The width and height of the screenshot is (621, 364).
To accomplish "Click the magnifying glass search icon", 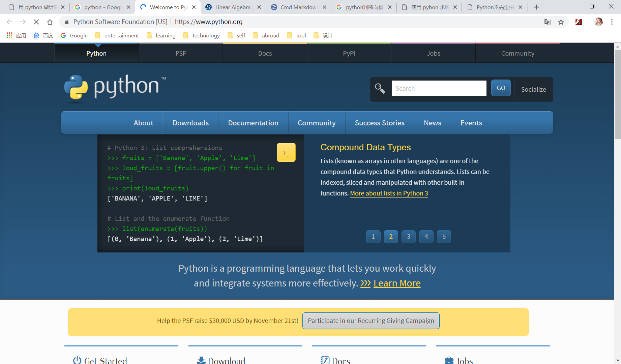I will [x=380, y=88].
